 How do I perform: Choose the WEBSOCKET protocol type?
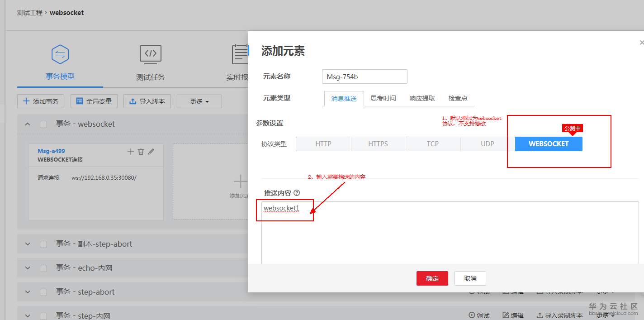549,144
